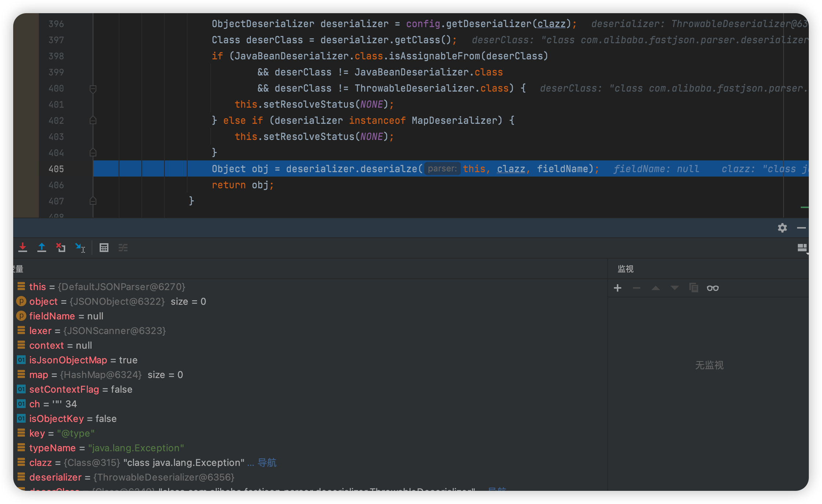Add a new watch with plus icon
This screenshot has height=504, width=822.
(618, 288)
